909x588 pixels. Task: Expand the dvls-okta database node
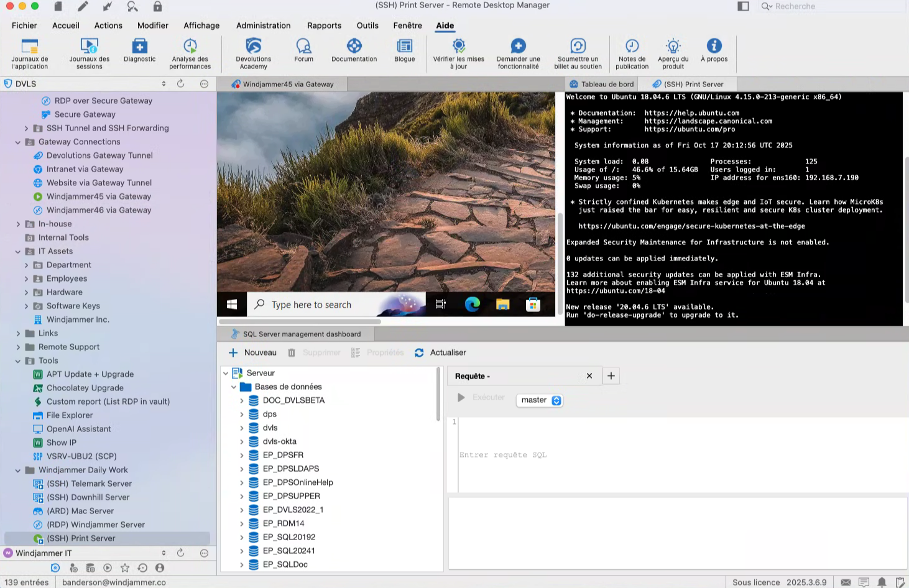tap(242, 442)
